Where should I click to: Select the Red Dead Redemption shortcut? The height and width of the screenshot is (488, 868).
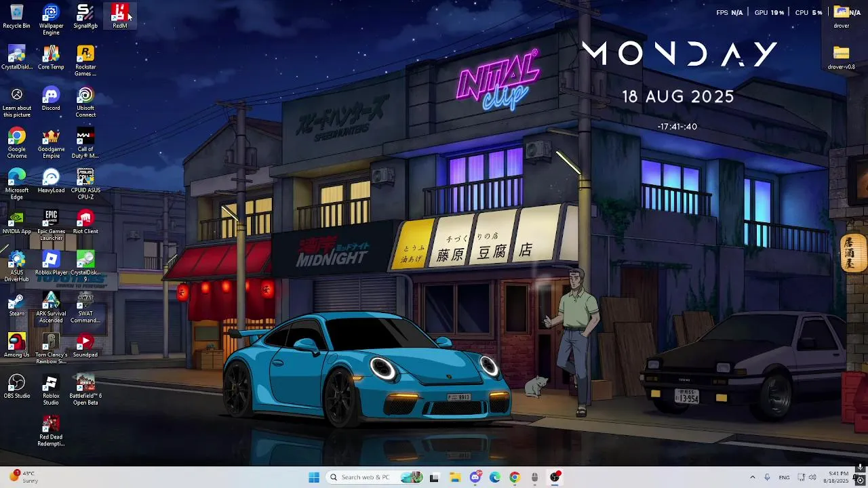[51, 432]
